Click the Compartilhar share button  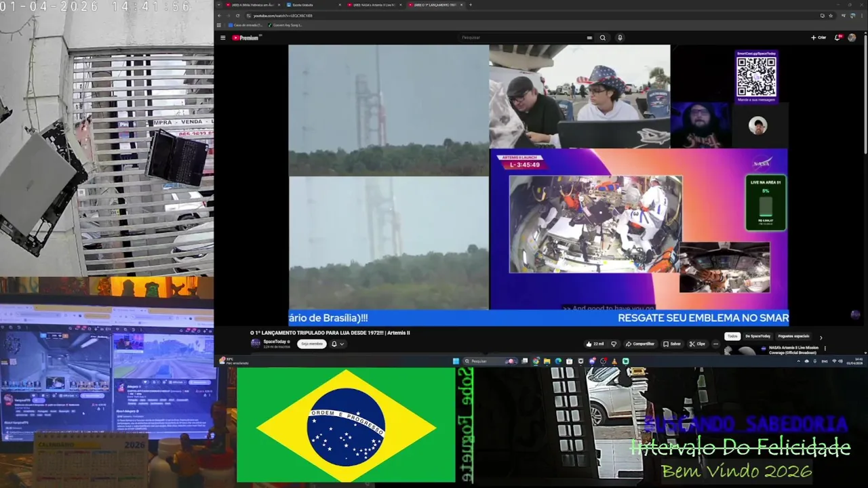coord(640,344)
